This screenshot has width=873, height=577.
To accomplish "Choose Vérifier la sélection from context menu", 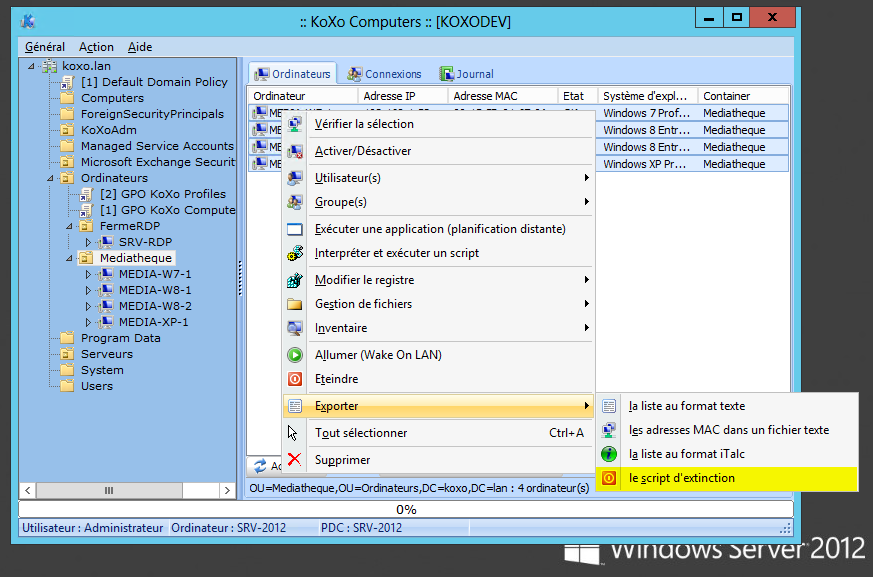I will pyautogui.click(x=439, y=124).
